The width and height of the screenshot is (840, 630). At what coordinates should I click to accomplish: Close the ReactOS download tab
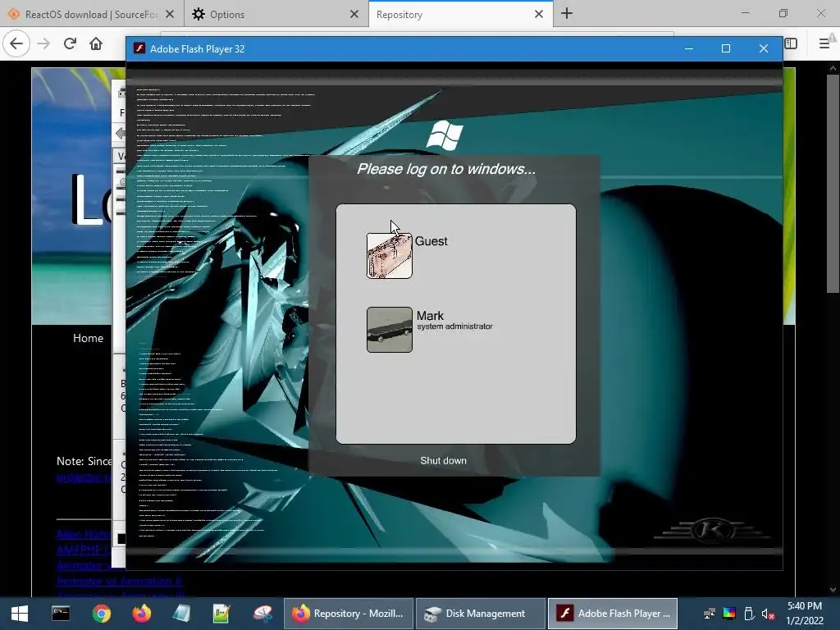click(x=170, y=15)
